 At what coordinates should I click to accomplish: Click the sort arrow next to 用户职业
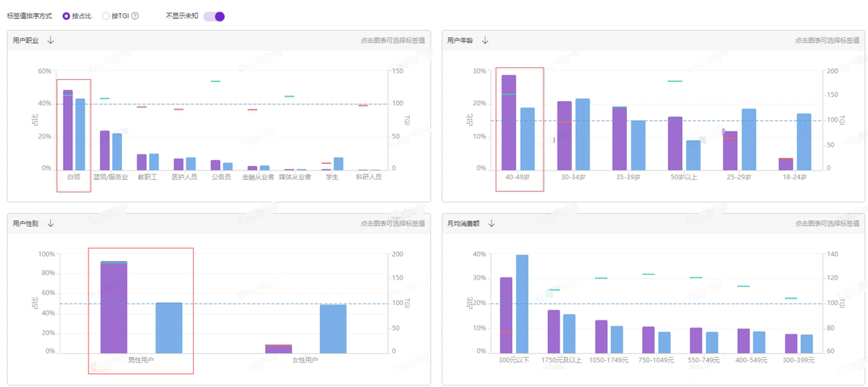tap(50, 41)
